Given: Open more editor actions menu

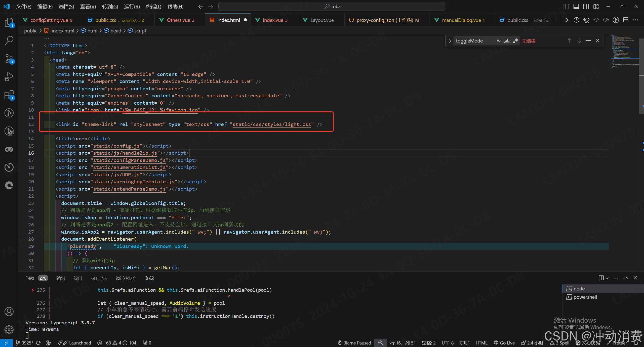Looking at the screenshot, I should tap(635, 20).
